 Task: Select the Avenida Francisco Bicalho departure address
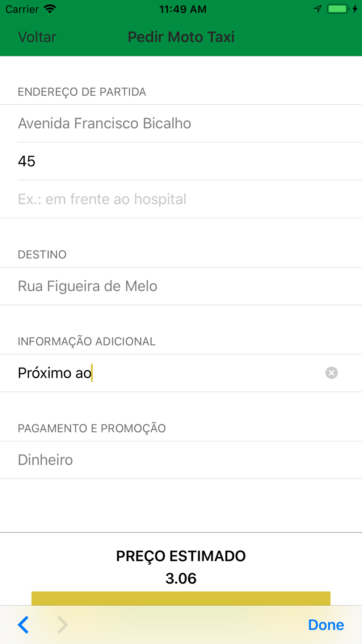tap(105, 124)
